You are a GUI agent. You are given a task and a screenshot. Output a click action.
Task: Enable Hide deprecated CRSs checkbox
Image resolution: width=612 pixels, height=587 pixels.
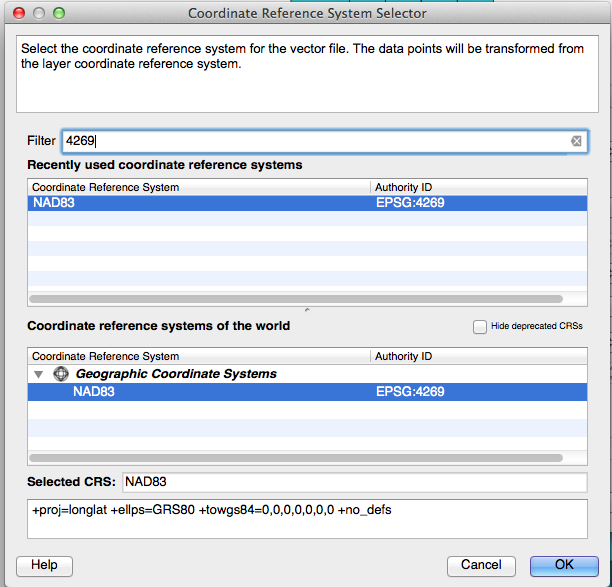[x=480, y=326]
